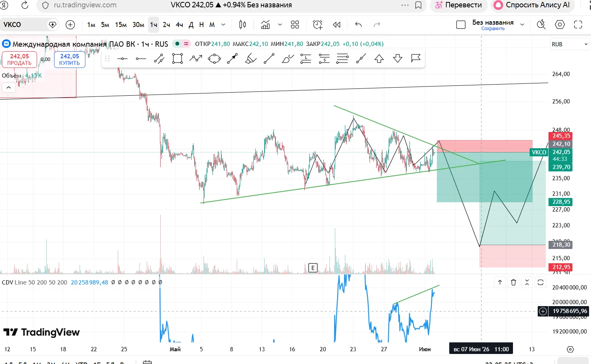Click the Перевести translate button

[459, 5]
